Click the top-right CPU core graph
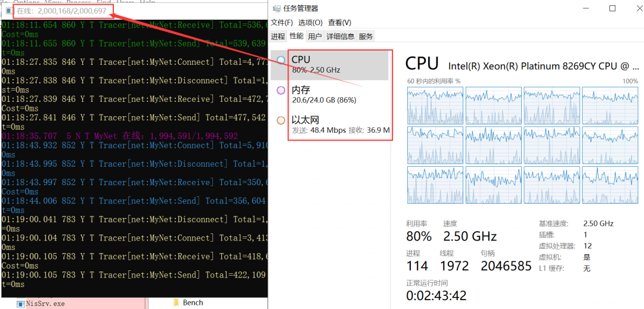This screenshot has width=644, height=309. tap(610, 105)
